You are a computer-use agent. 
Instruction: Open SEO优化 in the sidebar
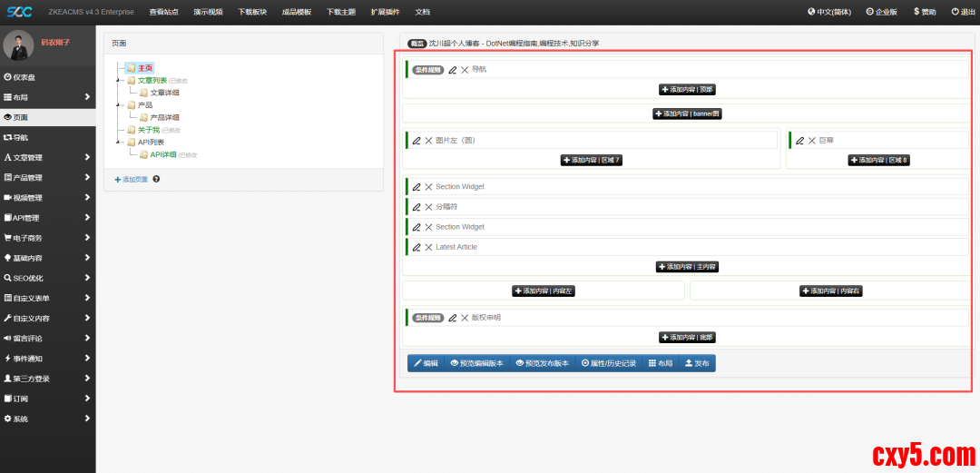[x=48, y=278]
